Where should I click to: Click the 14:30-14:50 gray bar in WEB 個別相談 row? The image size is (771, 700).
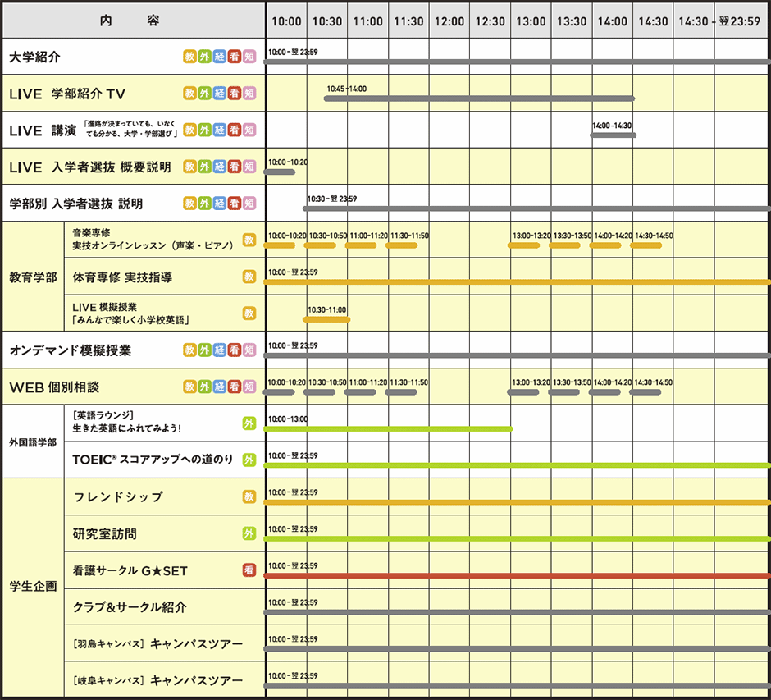[646, 392]
